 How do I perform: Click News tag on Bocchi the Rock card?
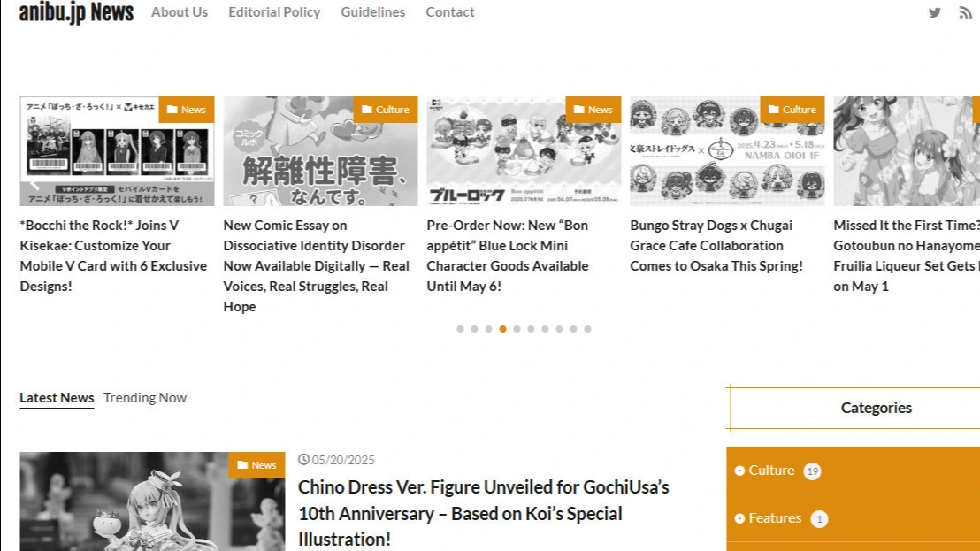click(x=187, y=110)
